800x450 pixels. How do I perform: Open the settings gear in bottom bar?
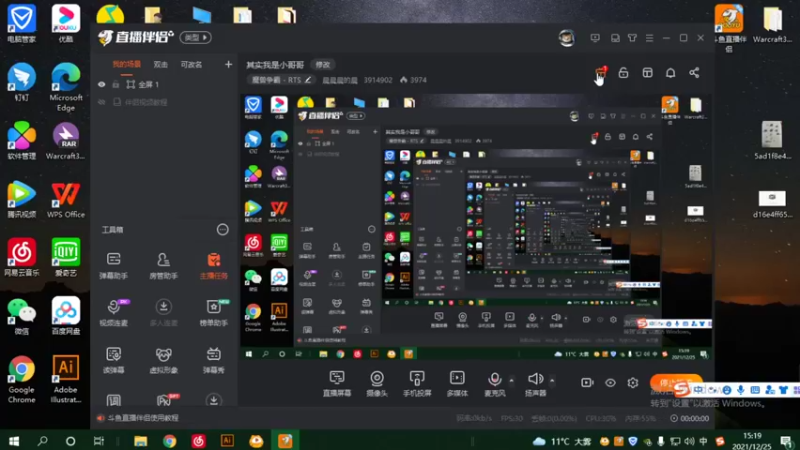(x=633, y=383)
